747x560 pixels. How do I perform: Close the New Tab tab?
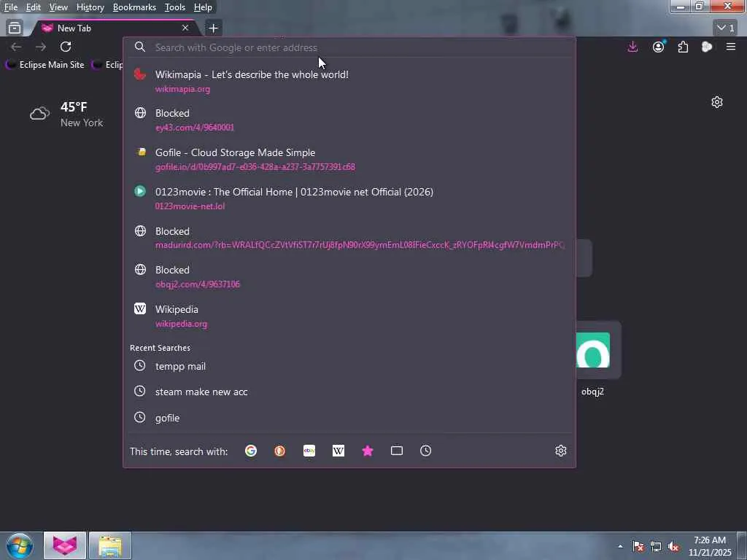pos(185,28)
